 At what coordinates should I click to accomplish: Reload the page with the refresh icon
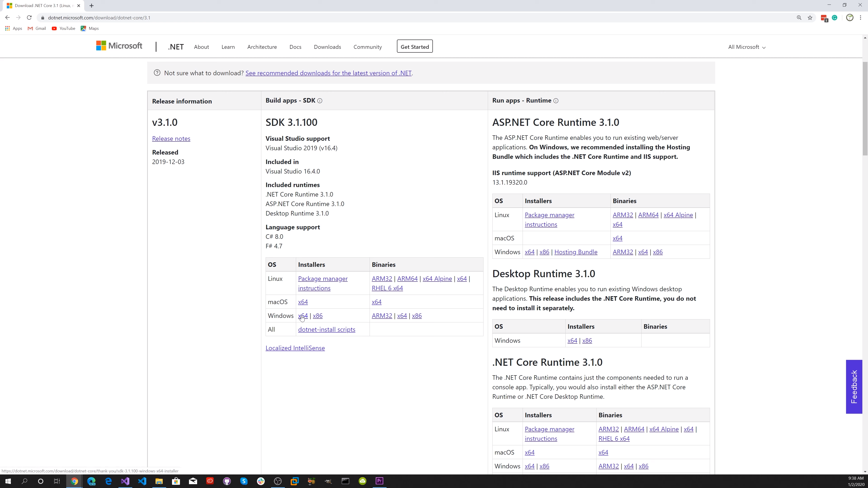29,18
